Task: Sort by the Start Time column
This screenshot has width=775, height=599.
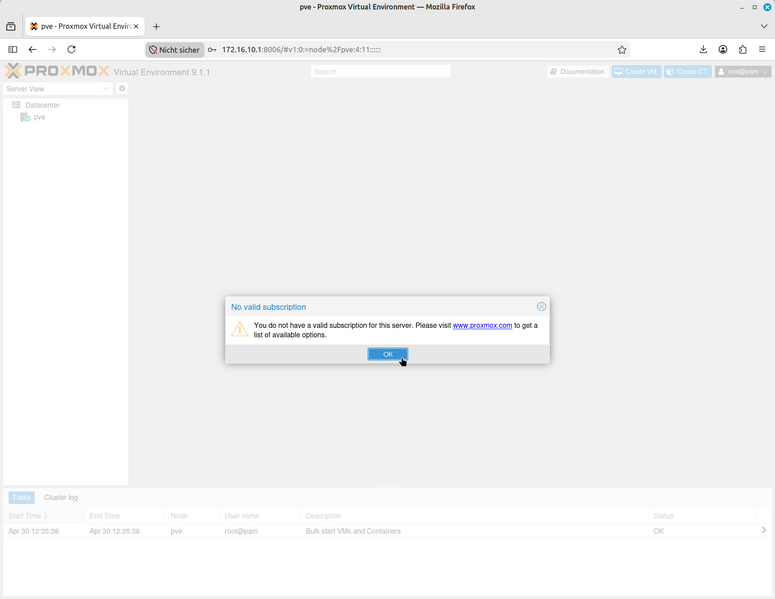Action: [43, 515]
